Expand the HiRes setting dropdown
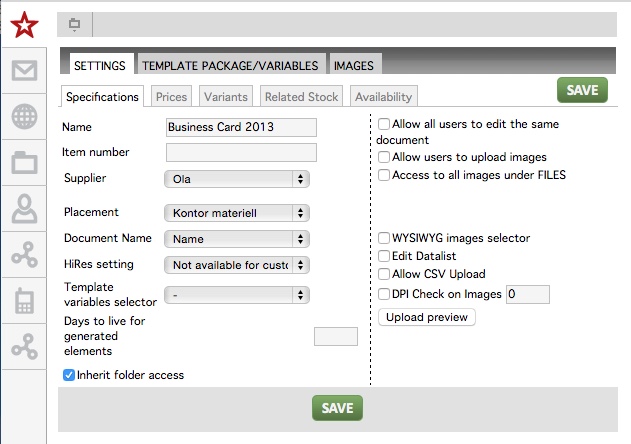631x444 pixels. click(x=237, y=265)
